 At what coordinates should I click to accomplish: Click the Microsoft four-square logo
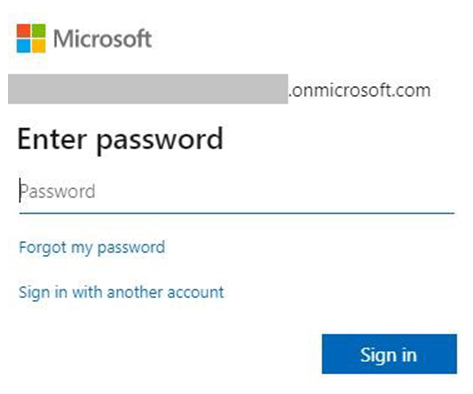[x=31, y=38]
